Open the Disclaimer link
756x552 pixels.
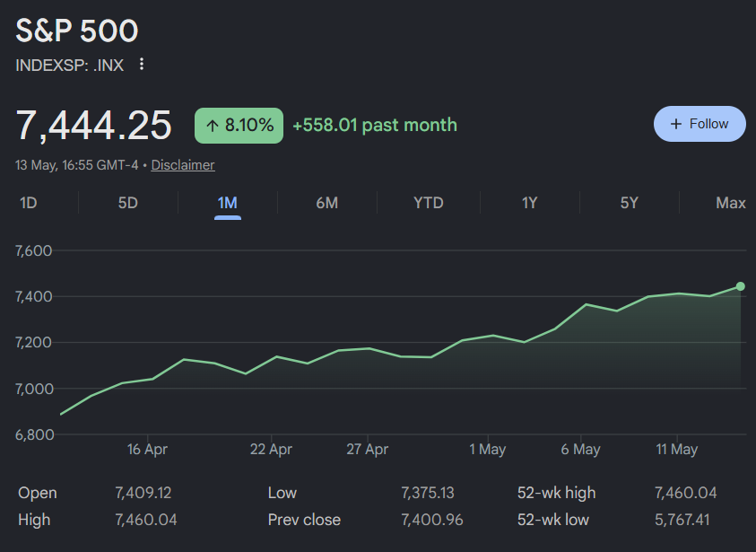click(183, 165)
